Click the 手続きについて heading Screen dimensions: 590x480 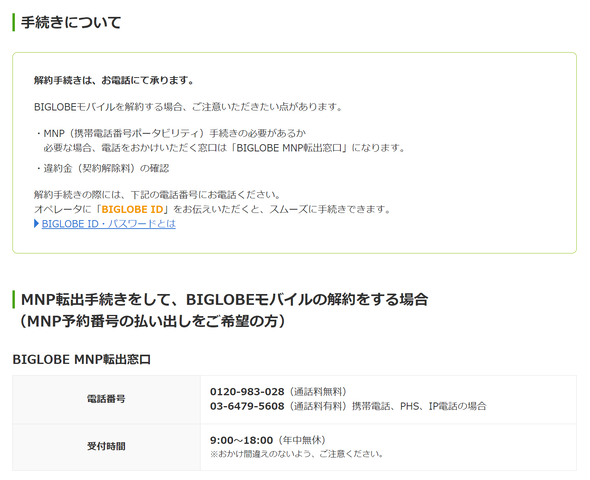coord(71,22)
